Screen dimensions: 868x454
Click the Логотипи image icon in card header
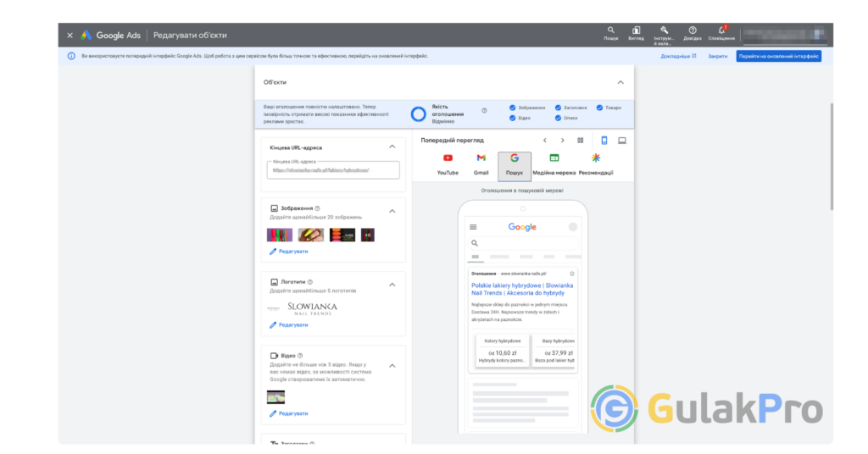pyautogui.click(x=274, y=282)
